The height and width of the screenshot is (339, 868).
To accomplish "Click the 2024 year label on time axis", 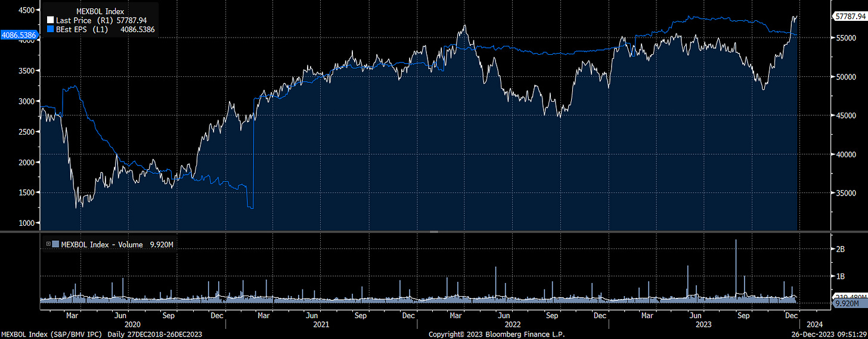I will click(x=814, y=325).
